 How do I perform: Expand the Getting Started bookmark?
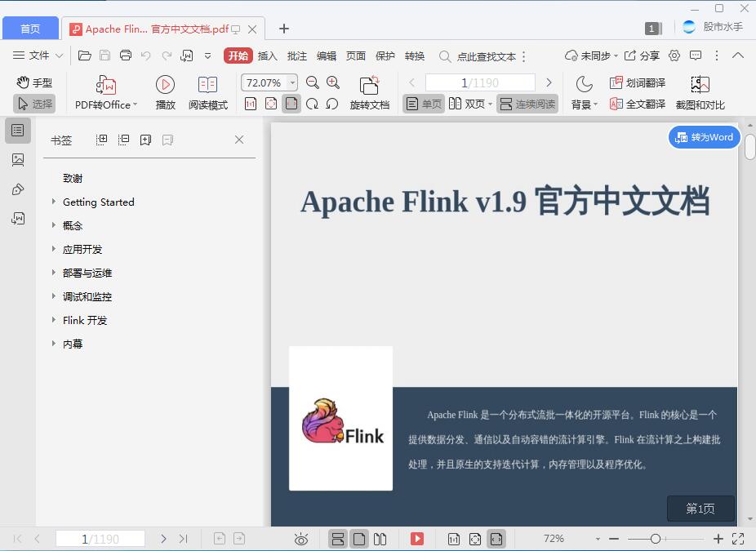[54, 202]
